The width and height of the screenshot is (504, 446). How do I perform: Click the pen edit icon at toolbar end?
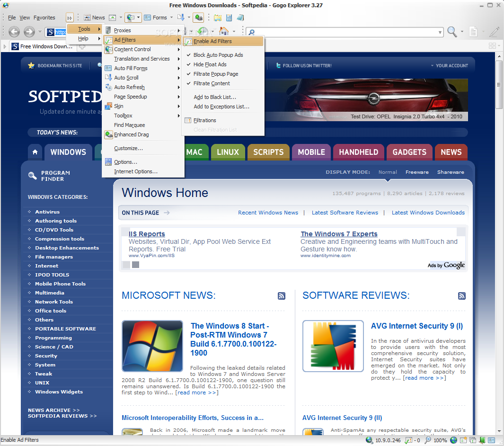tap(495, 32)
